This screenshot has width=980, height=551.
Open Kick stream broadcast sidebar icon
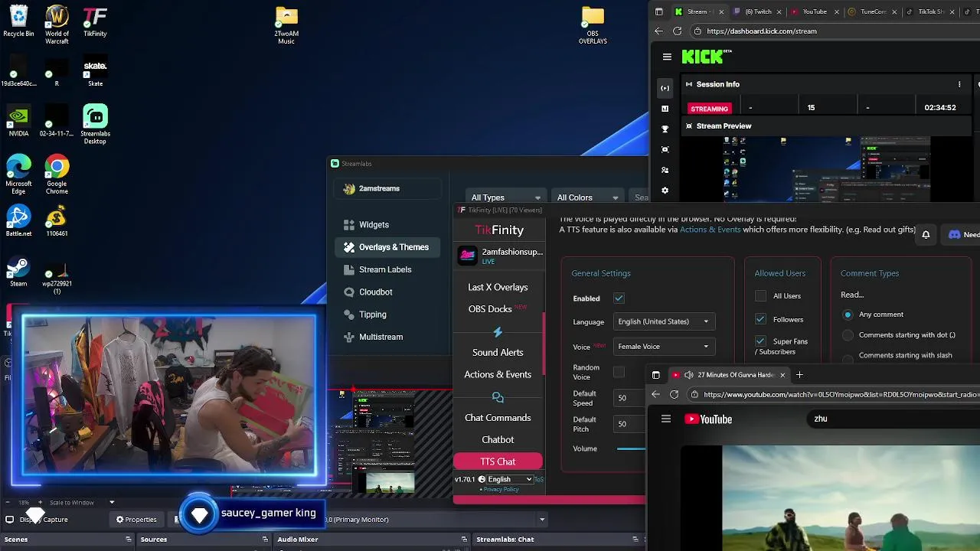click(x=665, y=88)
